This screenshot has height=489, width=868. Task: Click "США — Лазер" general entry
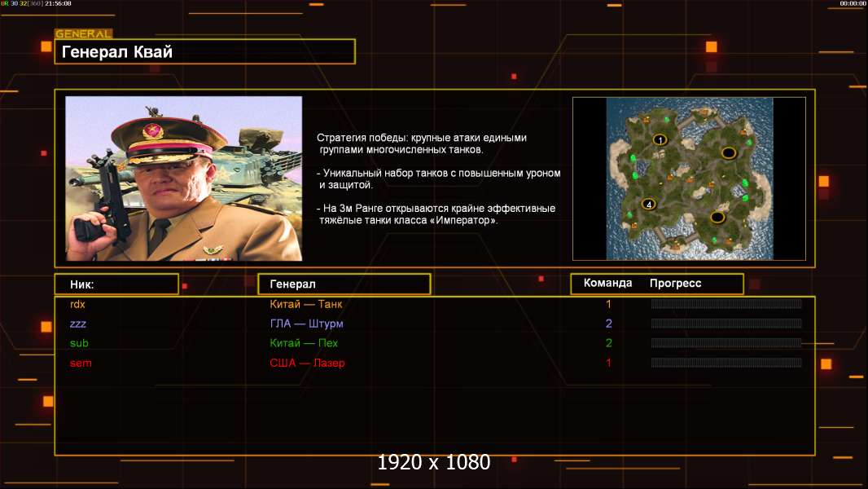coord(307,363)
